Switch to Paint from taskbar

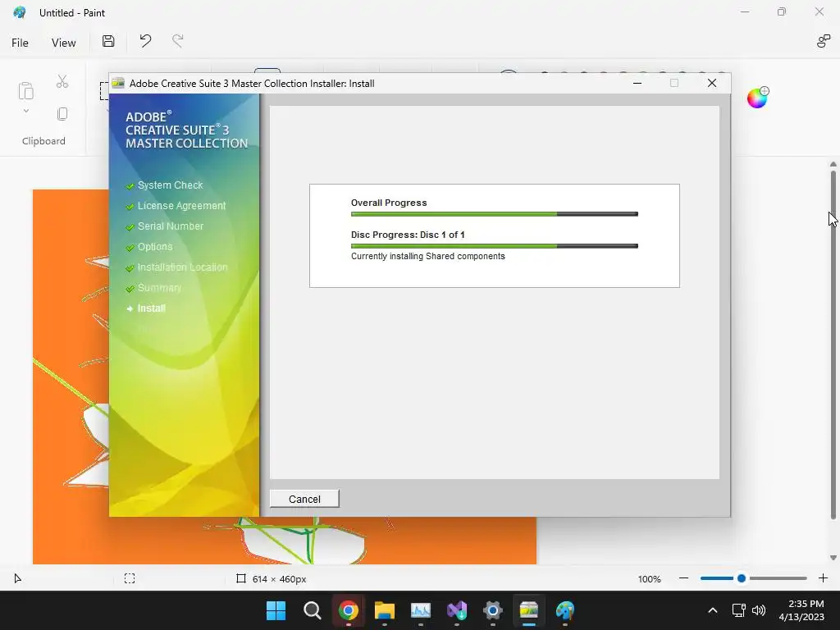(565, 610)
